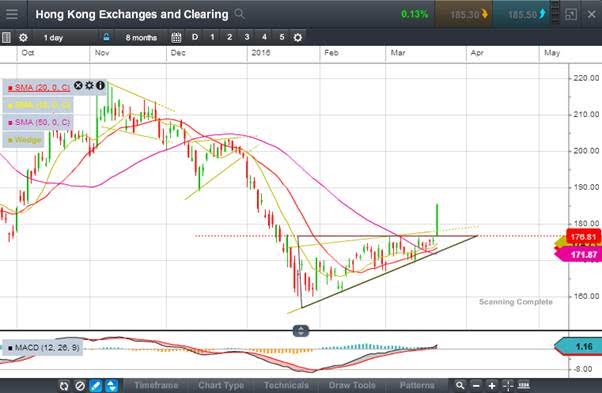602x393 pixels.
Task: Click the pane resize handle above MACD
Action: point(301,331)
